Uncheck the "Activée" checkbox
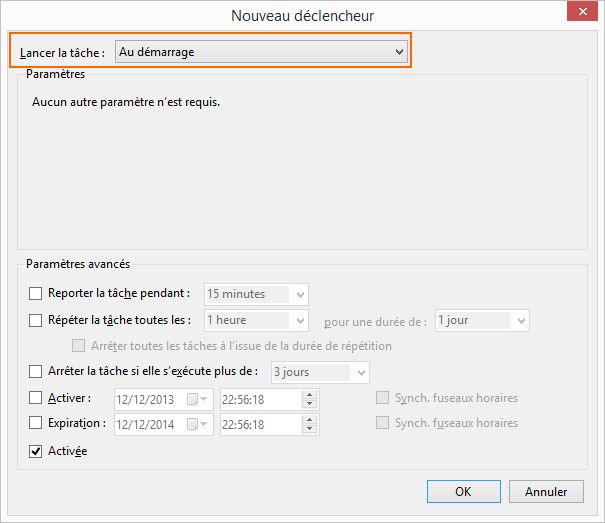Screen dimensions: 605x523 [x=35, y=451]
